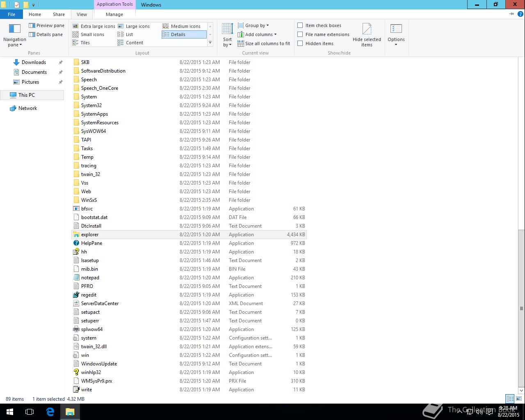The height and width of the screenshot is (420, 525).
Task: Click the ServerDataCenter XML file icon
Action: (76, 304)
